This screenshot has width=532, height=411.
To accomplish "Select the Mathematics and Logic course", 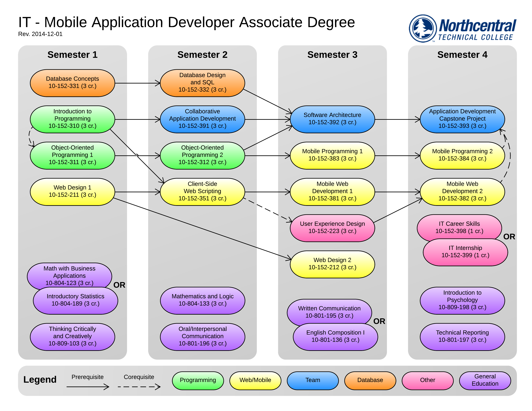I will [202, 300].
